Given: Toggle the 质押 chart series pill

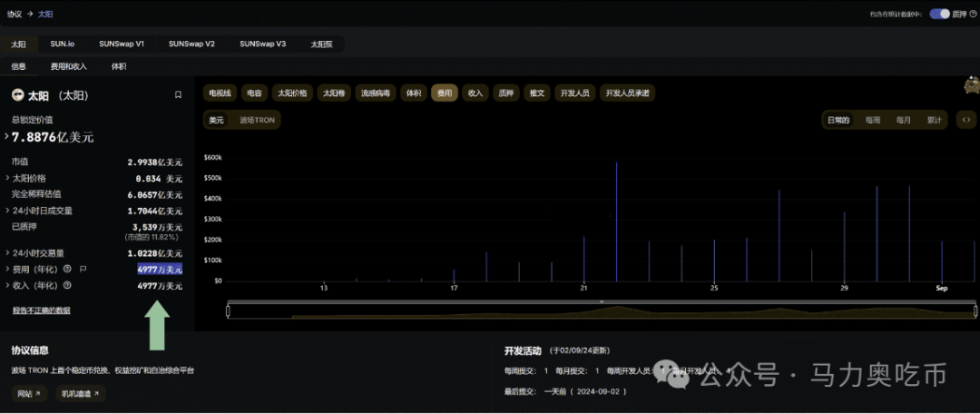Looking at the screenshot, I should click(505, 94).
